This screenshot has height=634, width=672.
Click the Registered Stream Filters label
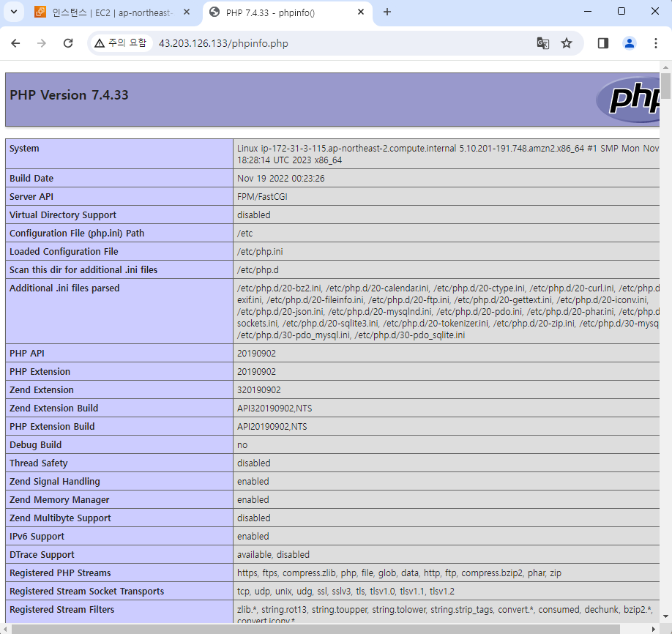pyautogui.click(x=61, y=610)
